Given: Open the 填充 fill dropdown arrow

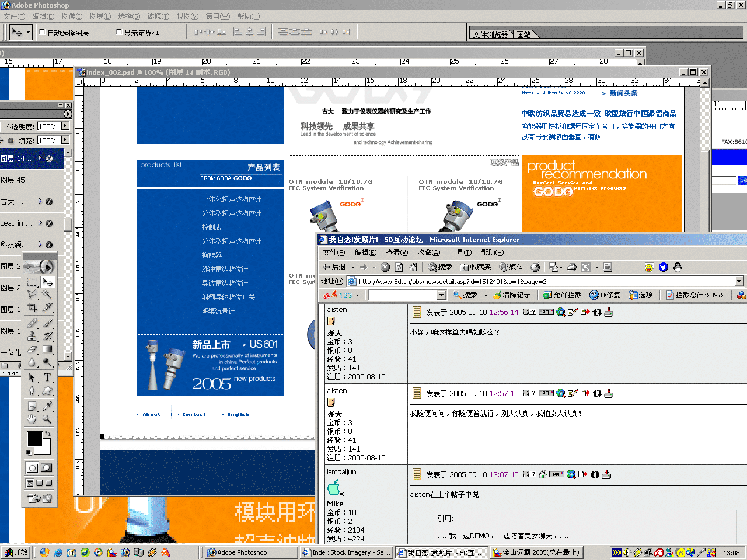Looking at the screenshot, I should pos(65,140).
